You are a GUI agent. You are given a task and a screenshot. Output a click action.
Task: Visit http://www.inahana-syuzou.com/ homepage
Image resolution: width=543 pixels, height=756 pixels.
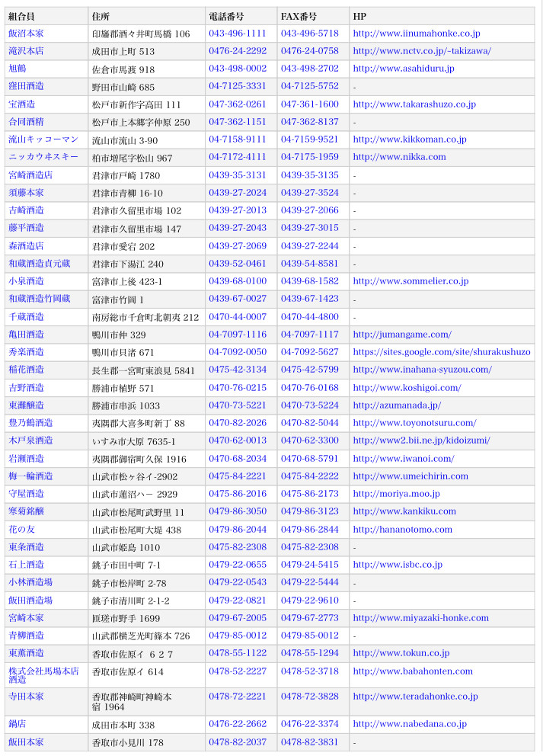(422, 370)
